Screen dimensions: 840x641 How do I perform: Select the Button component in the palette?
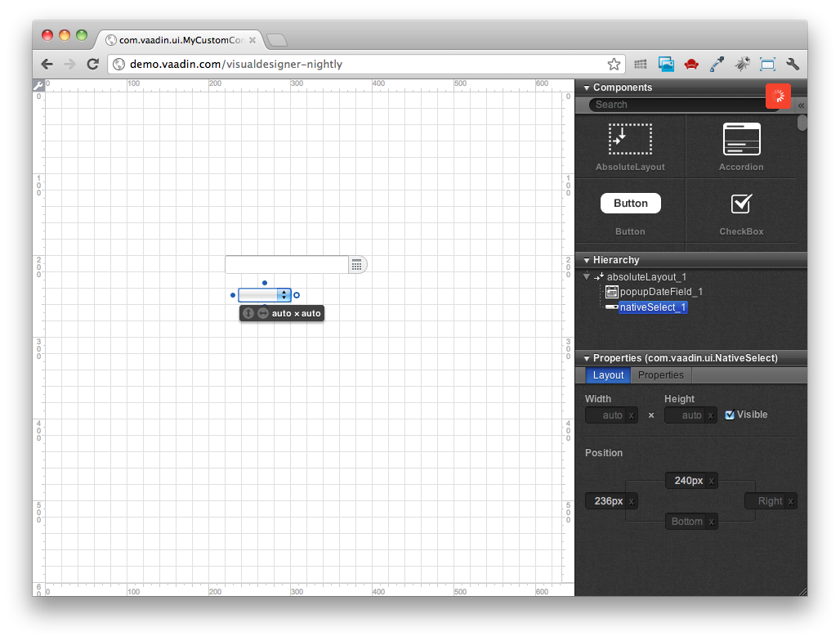click(630, 203)
